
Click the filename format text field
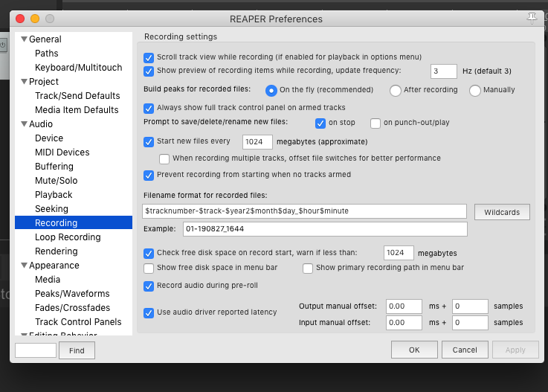click(x=304, y=211)
